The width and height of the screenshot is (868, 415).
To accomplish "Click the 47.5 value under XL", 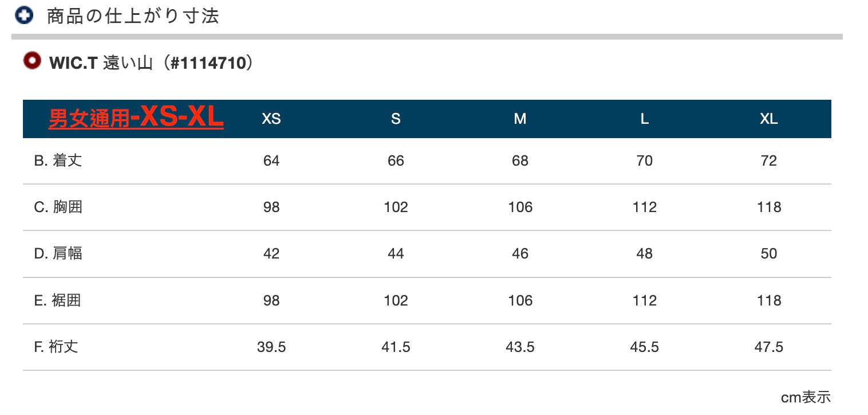I will [769, 347].
